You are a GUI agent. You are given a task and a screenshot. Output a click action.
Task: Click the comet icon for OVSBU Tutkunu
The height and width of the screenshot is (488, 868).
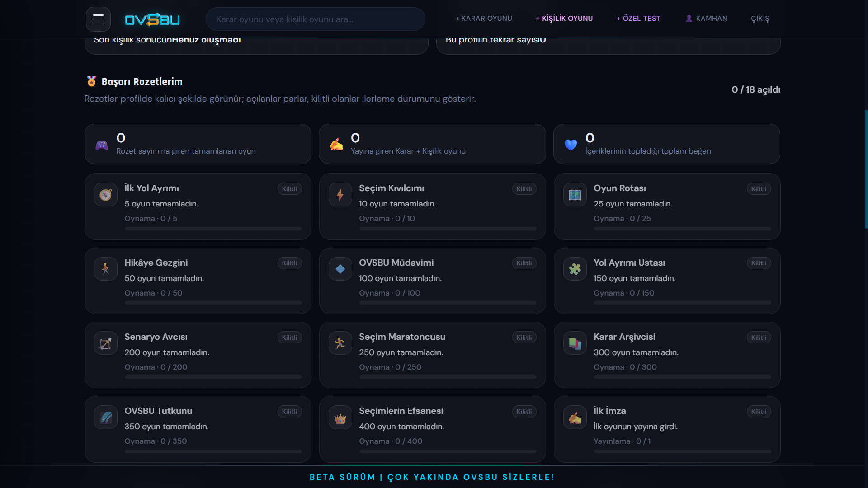(106, 418)
